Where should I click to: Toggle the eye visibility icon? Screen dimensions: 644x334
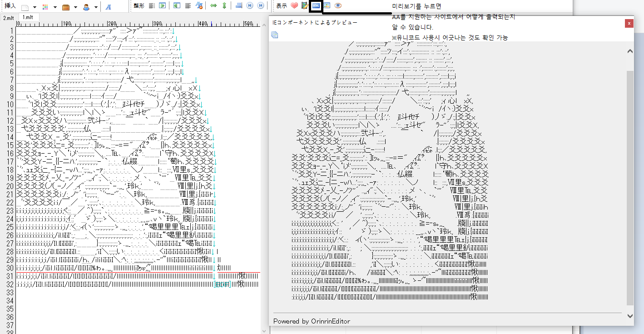338,6
